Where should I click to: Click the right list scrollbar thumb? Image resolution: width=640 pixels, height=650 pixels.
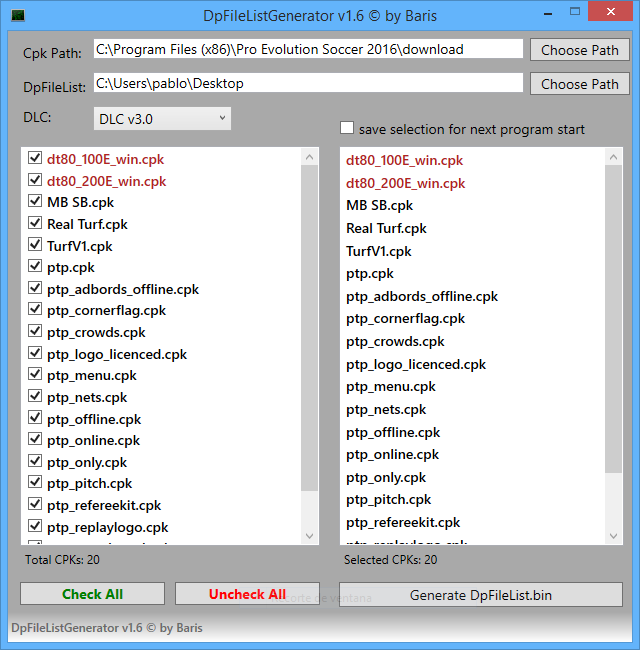click(613, 319)
